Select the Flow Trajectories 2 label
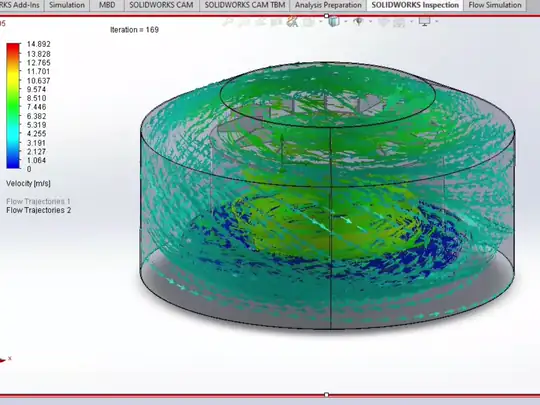 click(x=39, y=210)
